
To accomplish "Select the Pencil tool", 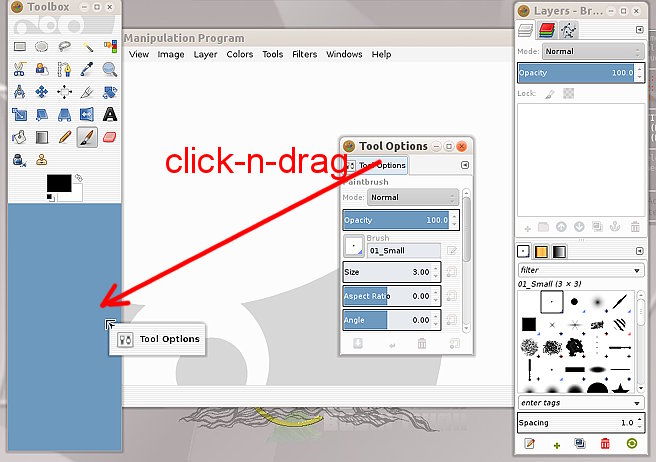I will click(x=64, y=137).
